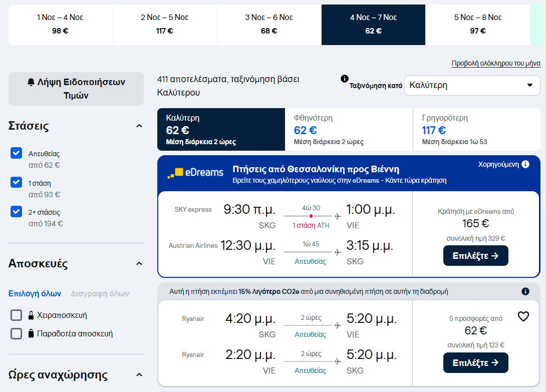Screen dimensions: 546x392
Task: Click the carry-on bag icon beside Χειραποσκευή
Action: (x=31, y=315)
